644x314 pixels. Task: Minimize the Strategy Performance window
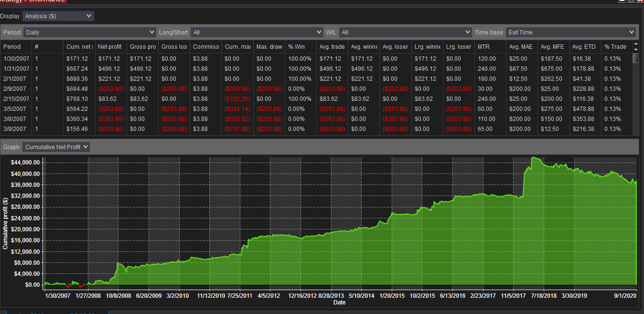pyautogui.click(x=622, y=1)
